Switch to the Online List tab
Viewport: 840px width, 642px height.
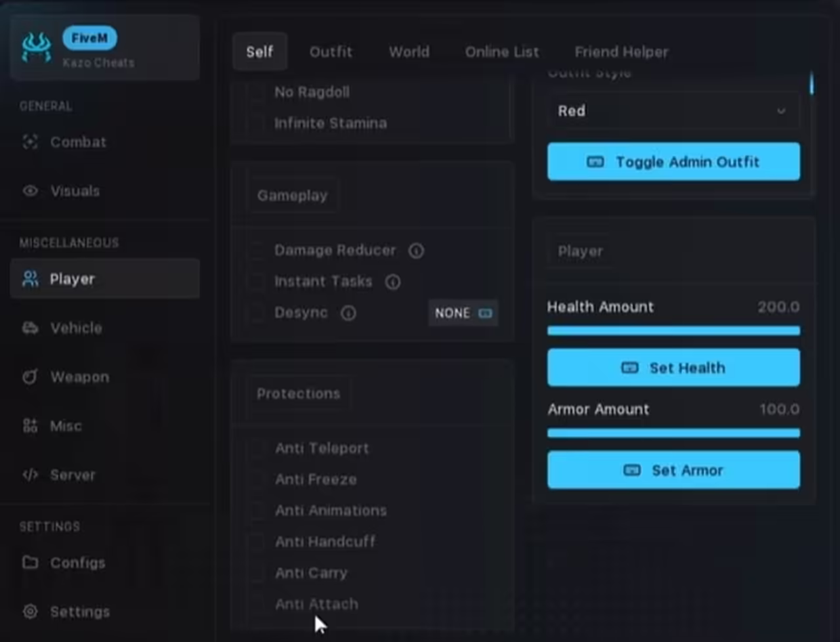coord(502,52)
